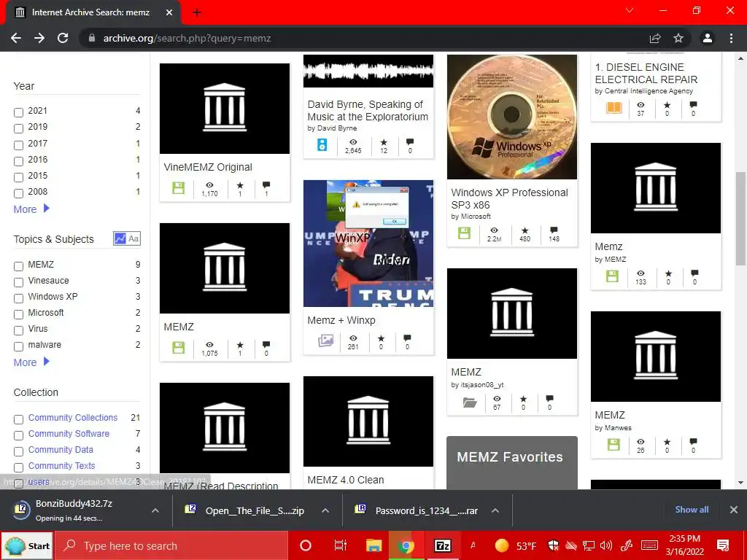Click the floppy icon under MEMZ by Manwes

tap(614, 444)
